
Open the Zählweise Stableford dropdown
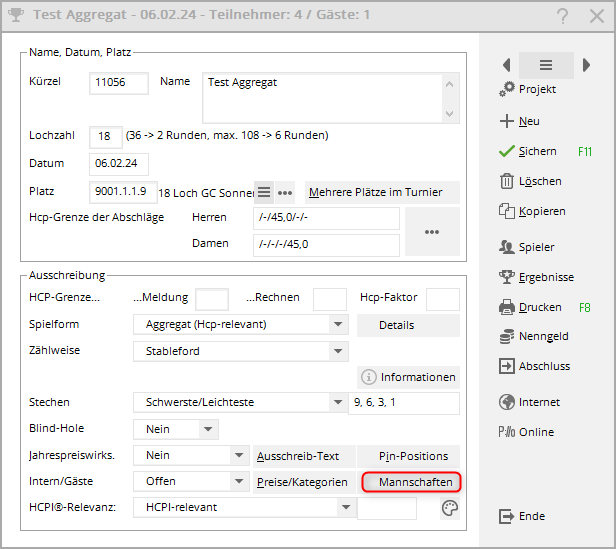338,351
